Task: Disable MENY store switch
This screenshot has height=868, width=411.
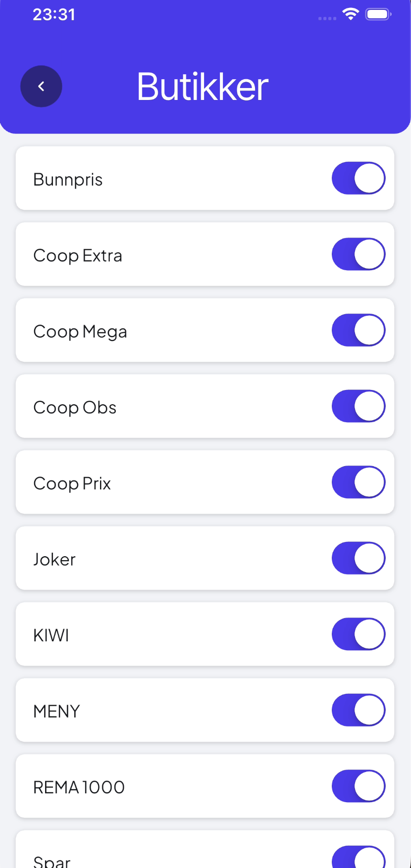Action: (359, 710)
